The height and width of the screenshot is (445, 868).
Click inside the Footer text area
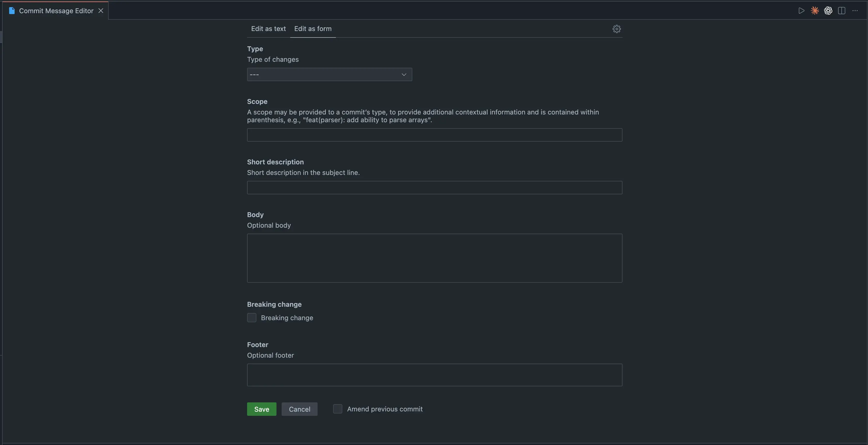tap(434, 375)
